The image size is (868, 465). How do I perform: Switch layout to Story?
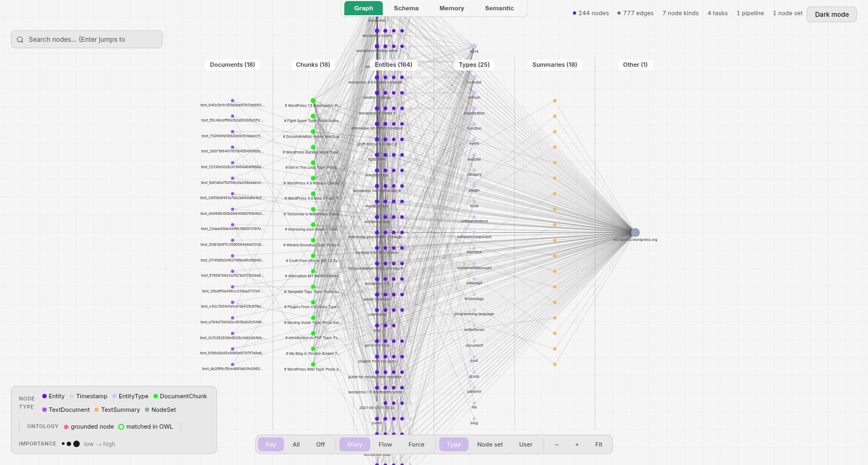click(x=355, y=444)
